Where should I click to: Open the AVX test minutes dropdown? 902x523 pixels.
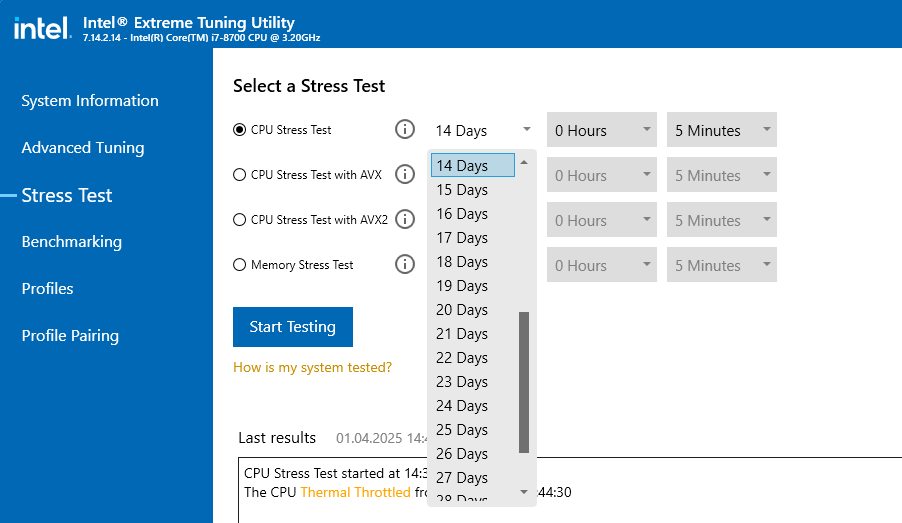(x=722, y=175)
